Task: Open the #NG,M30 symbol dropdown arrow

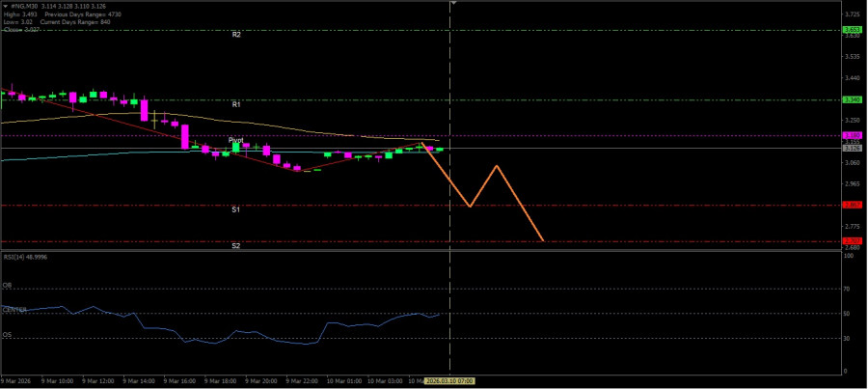Action: coord(5,6)
